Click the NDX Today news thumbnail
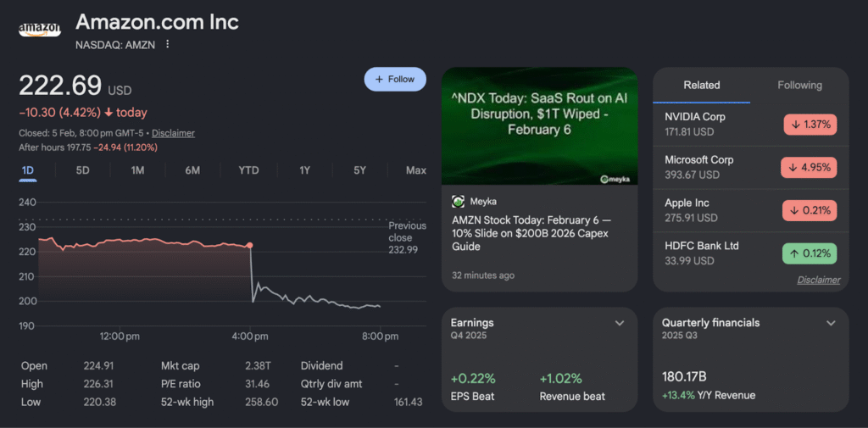The height and width of the screenshot is (428, 868). pos(540,125)
